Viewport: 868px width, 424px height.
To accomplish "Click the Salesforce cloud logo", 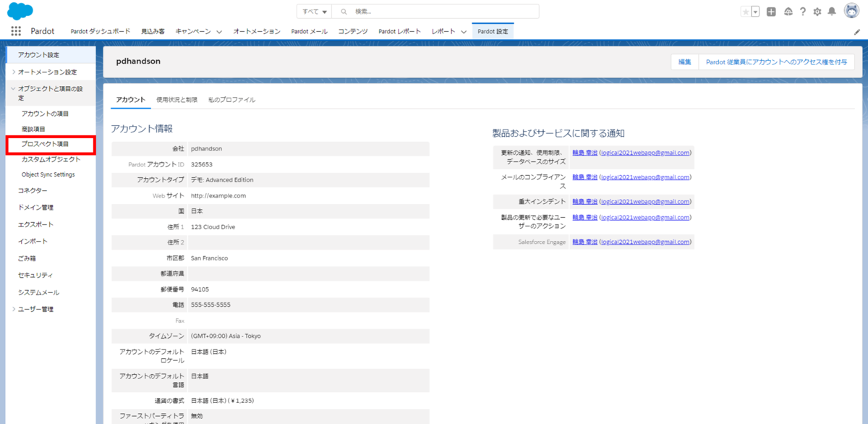I will point(20,11).
